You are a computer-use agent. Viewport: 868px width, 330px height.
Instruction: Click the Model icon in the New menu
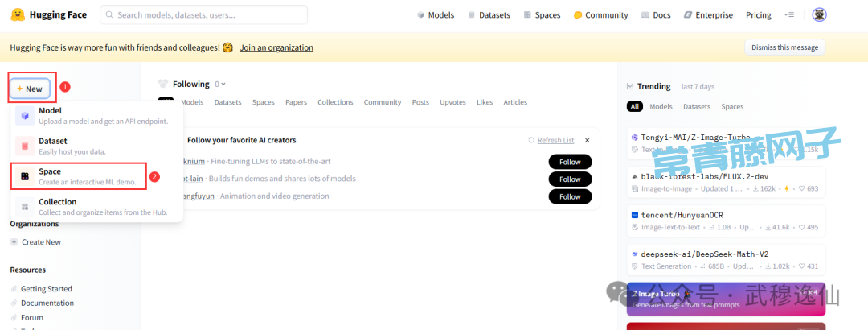coord(25,116)
